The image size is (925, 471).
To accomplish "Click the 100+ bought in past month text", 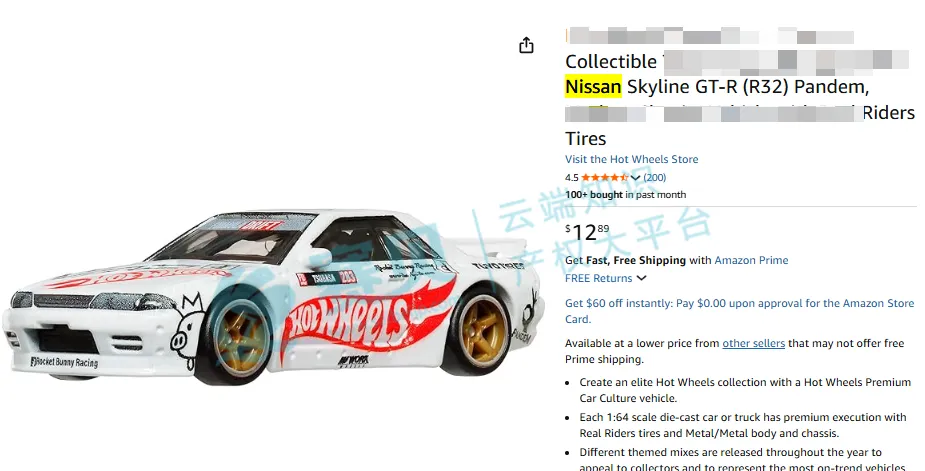I will coord(625,194).
